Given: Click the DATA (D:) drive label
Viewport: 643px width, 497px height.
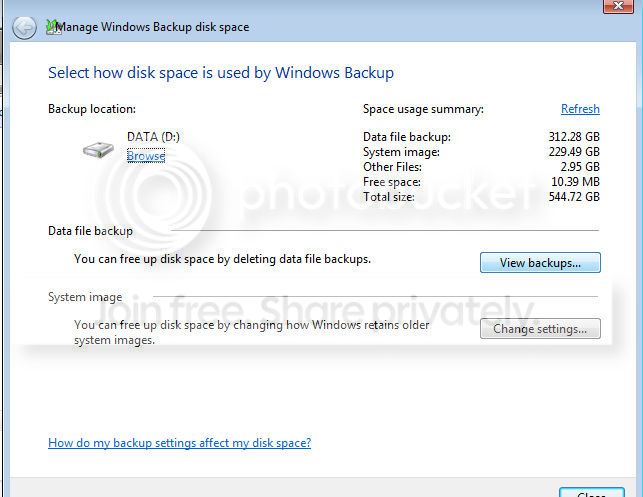Looking at the screenshot, I should click(x=153, y=137).
